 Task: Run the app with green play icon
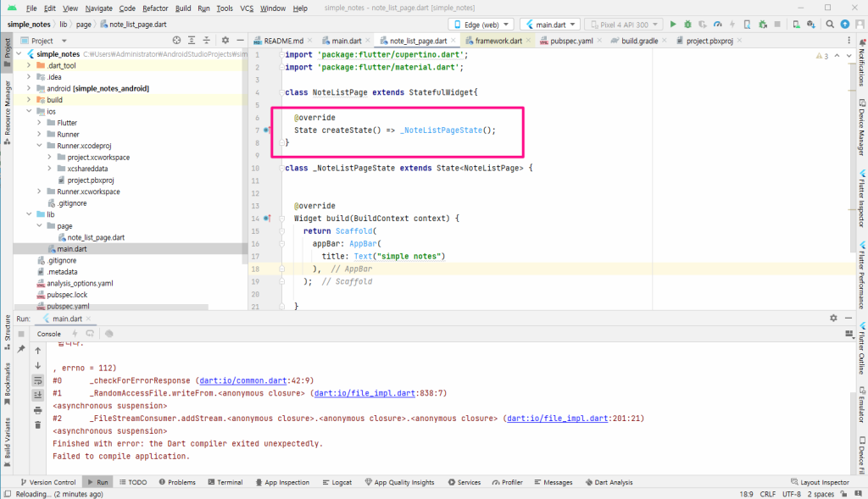click(x=672, y=25)
